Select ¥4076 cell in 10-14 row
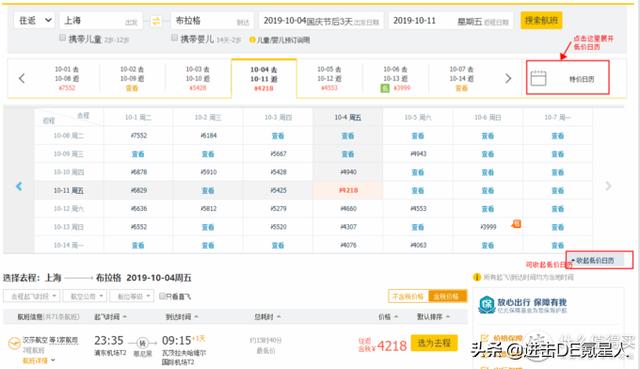The height and width of the screenshot is (369, 640). (348, 245)
